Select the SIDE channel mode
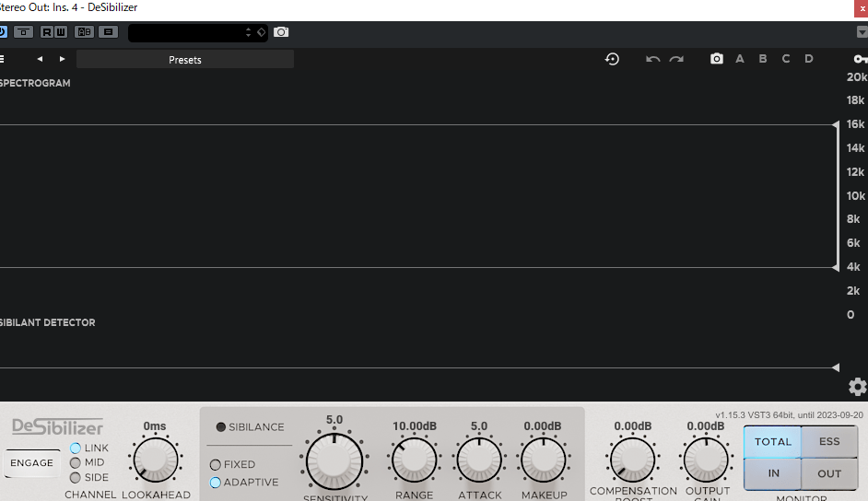This screenshot has width=868, height=501. [x=76, y=477]
